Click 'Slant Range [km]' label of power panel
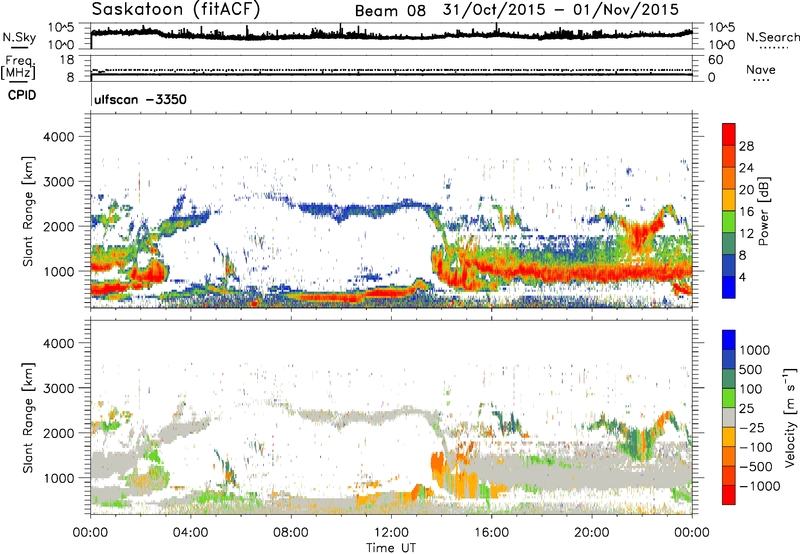 [28, 211]
